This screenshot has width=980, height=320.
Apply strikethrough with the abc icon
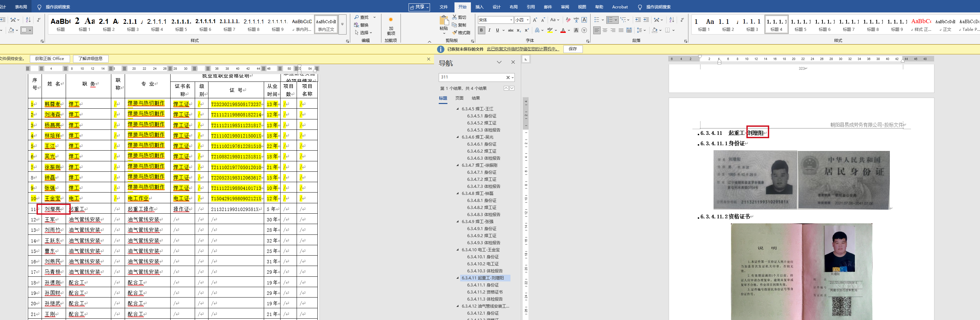[510, 31]
